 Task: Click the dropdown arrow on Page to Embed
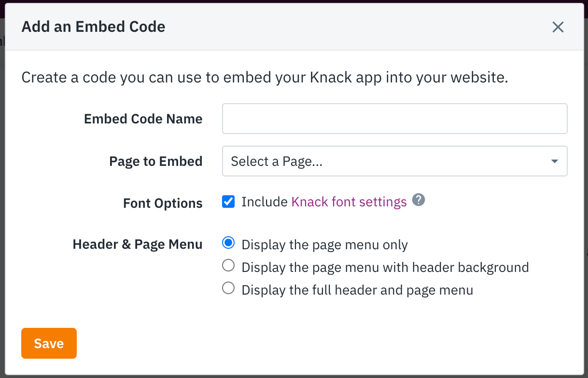pyautogui.click(x=554, y=161)
